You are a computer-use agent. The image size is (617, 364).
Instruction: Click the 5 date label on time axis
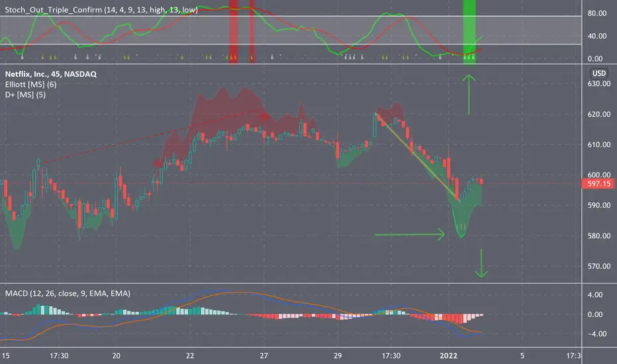[x=522, y=356]
